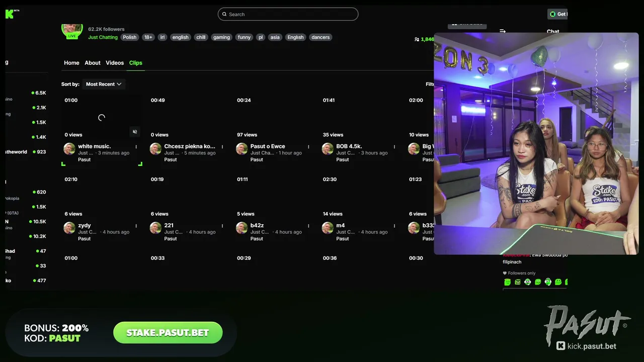The image size is (644, 362).
Task: Click the '18+' tag
Action: point(148,37)
